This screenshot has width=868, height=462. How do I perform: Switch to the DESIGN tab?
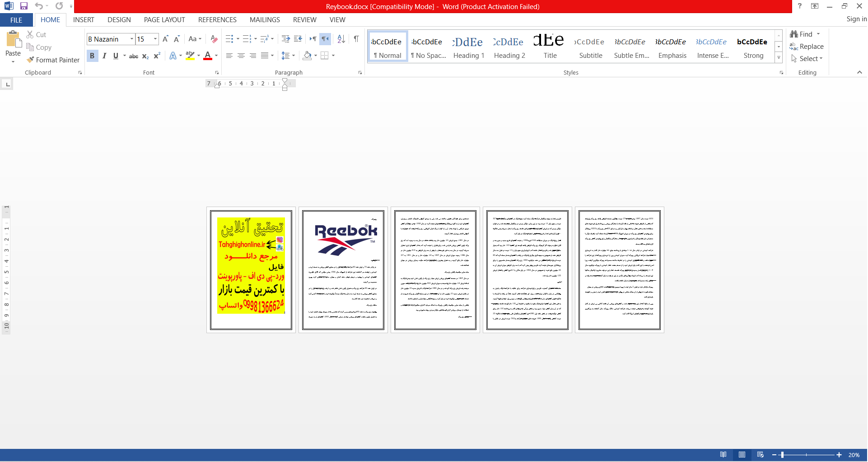119,20
